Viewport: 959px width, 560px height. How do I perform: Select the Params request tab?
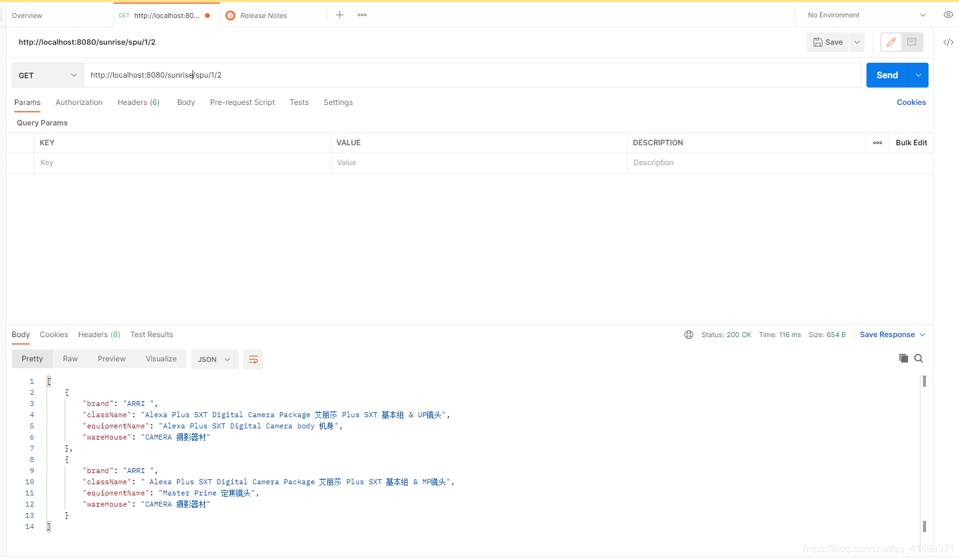[27, 102]
